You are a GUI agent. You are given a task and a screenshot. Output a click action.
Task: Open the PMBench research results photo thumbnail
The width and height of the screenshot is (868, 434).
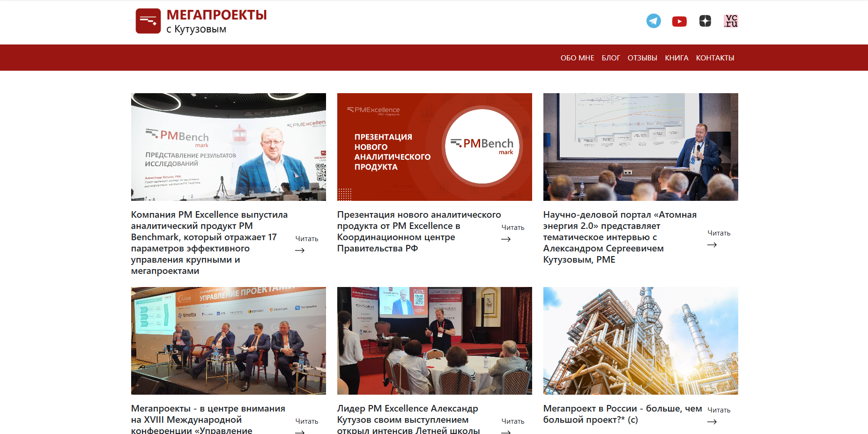click(x=229, y=147)
